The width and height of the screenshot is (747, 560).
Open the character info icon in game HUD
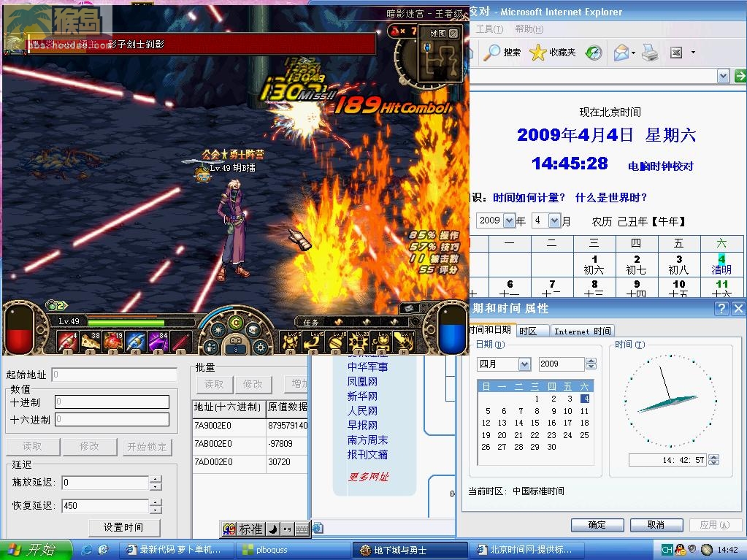coord(211,347)
